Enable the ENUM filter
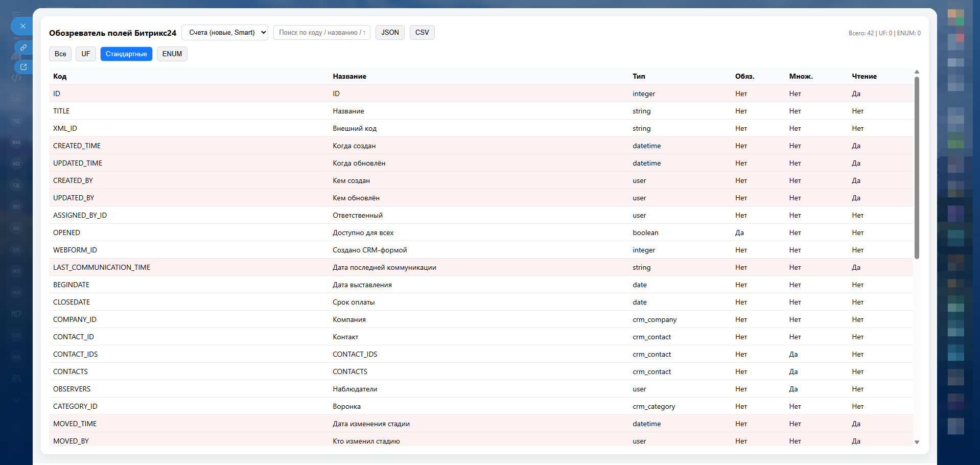Viewport: 980px width, 465px height. [x=172, y=54]
